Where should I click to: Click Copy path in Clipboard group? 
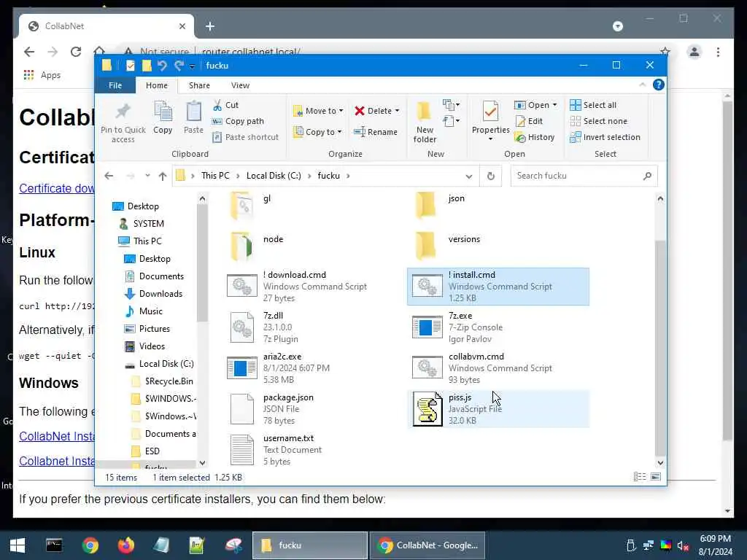(x=239, y=122)
